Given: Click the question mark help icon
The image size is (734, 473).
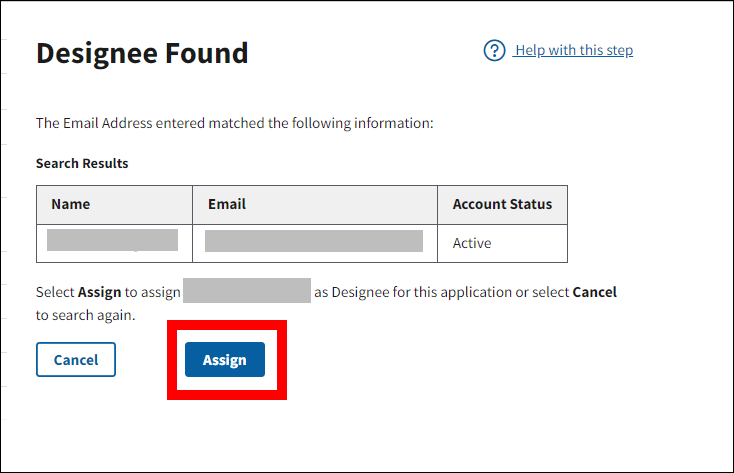Looking at the screenshot, I should [494, 50].
